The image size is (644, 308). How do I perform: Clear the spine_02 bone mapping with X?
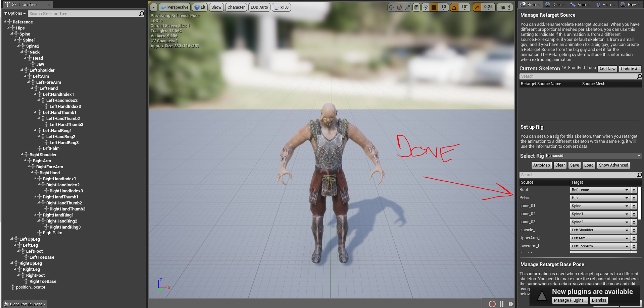pos(634,214)
